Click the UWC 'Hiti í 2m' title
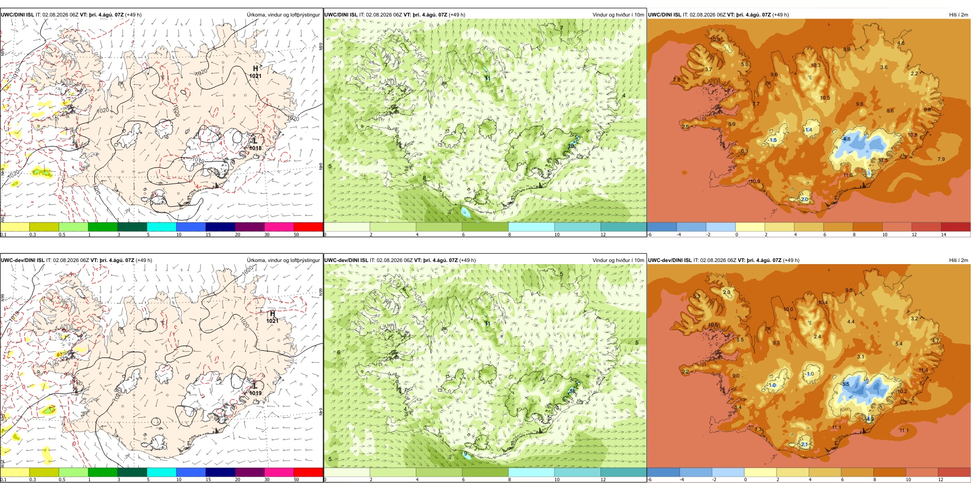Viewport: 980px width, 490px height. [x=959, y=15]
